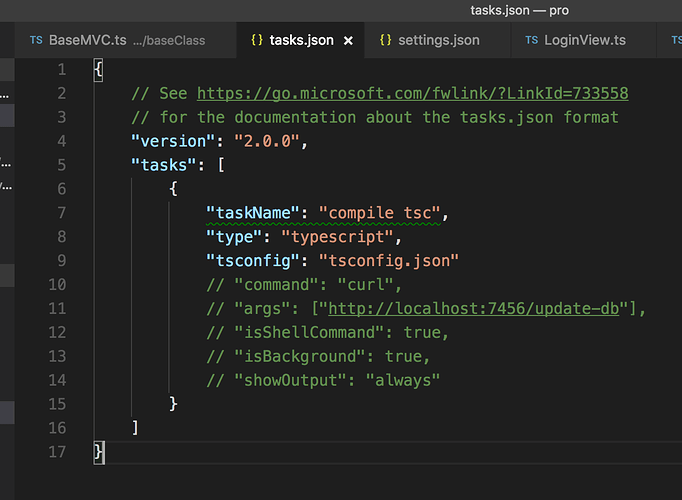Click the localhost:7456/update-db link
Image resolution: width=682 pixels, height=500 pixels.
(x=477, y=308)
